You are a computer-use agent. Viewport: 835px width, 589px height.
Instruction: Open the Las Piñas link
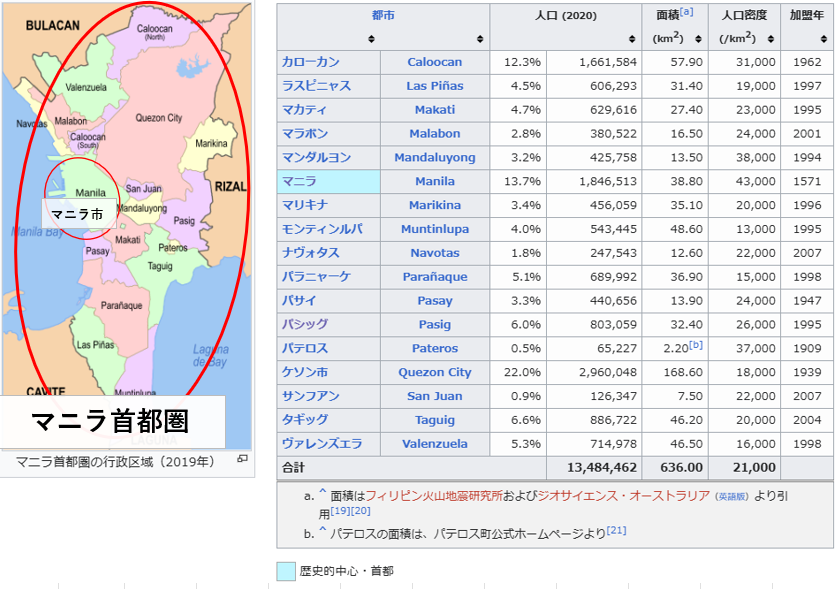[x=435, y=86]
